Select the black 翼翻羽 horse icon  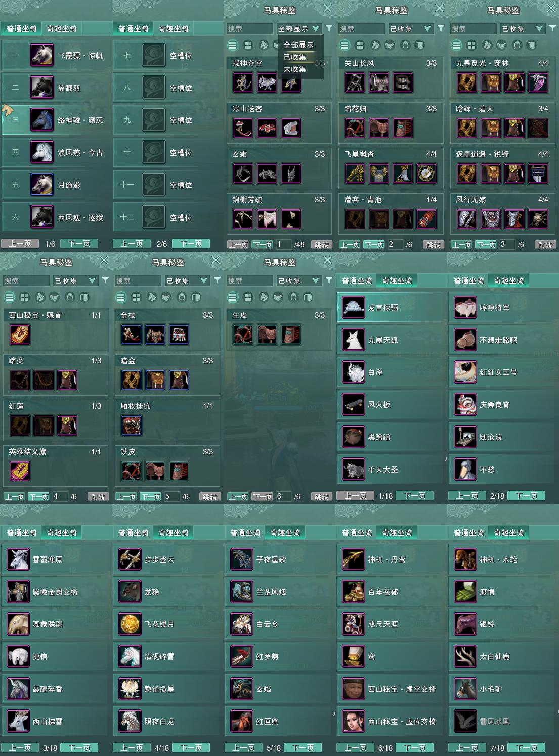[x=42, y=88]
